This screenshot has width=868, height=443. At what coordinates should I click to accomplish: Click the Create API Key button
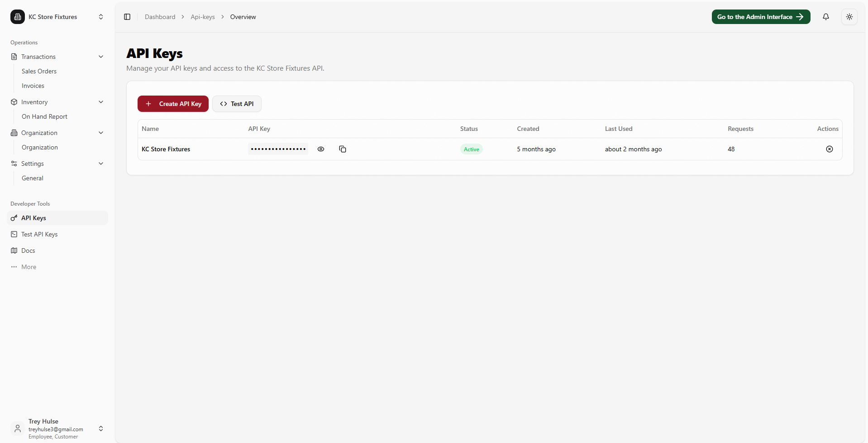pyautogui.click(x=173, y=104)
